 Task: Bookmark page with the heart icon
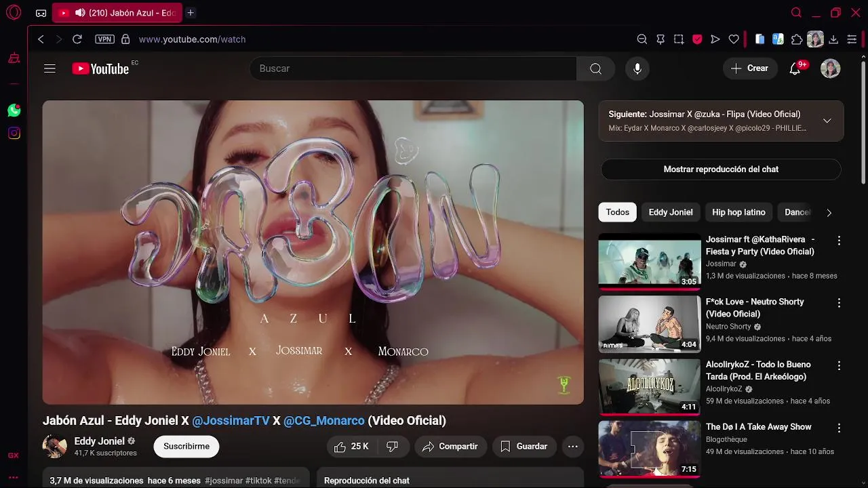[734, 39]
